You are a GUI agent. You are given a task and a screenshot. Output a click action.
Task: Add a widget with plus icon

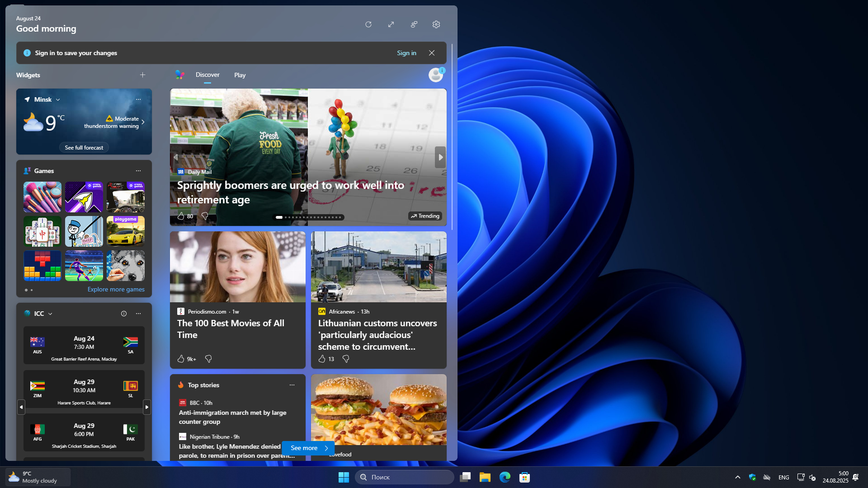click(x=142, y=75)
